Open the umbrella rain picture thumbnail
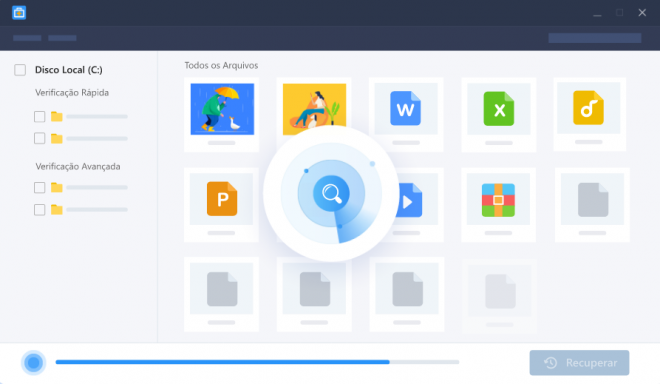Screen dimensions: 660x384 (x=222, y=109)
